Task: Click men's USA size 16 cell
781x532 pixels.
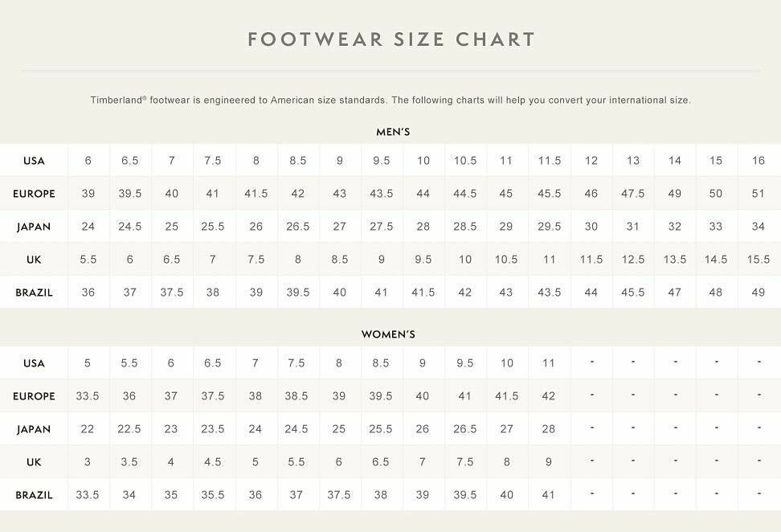Action: (758, 161)
